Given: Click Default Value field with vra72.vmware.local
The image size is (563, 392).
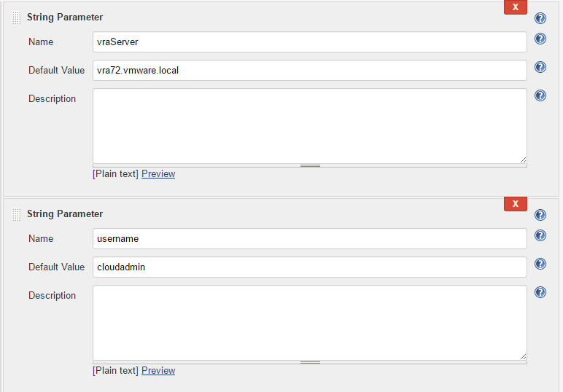Looking at the screenshot, I should (309, 70).
